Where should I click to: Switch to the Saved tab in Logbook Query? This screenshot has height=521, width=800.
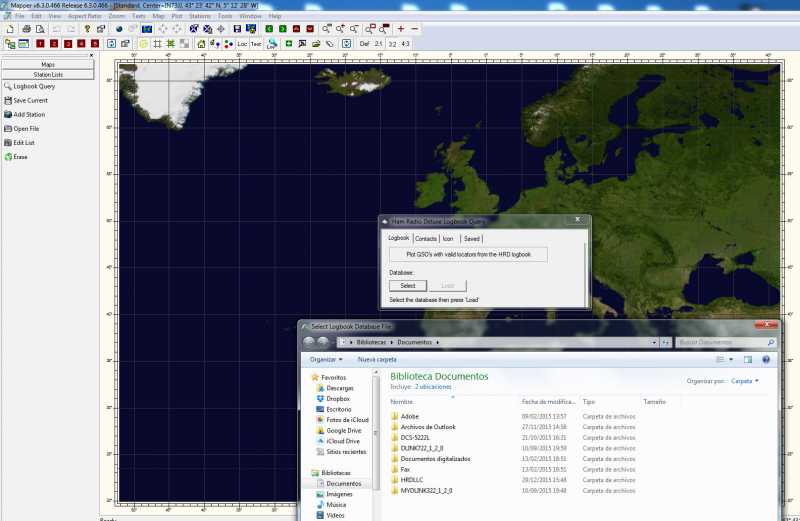[471, 239]
